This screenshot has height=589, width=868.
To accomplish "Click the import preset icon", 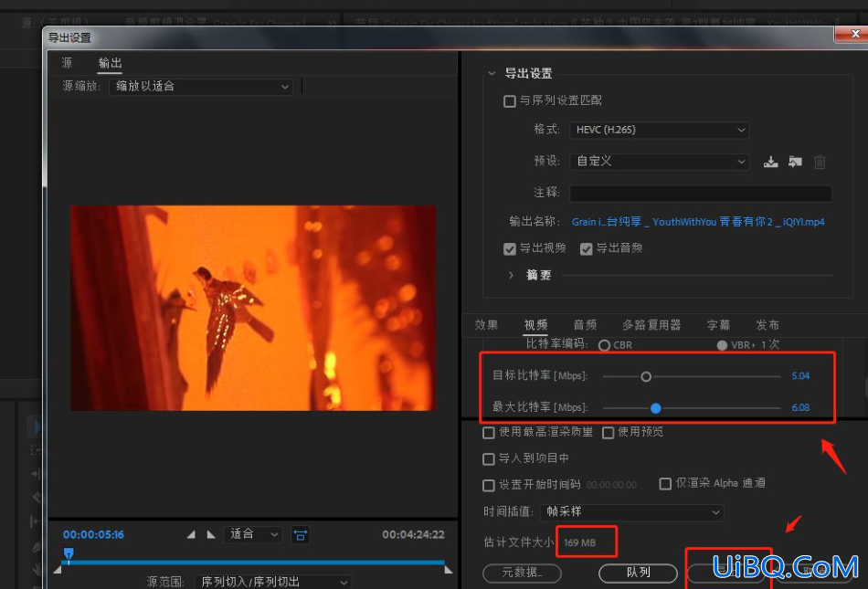I will 795,162.
